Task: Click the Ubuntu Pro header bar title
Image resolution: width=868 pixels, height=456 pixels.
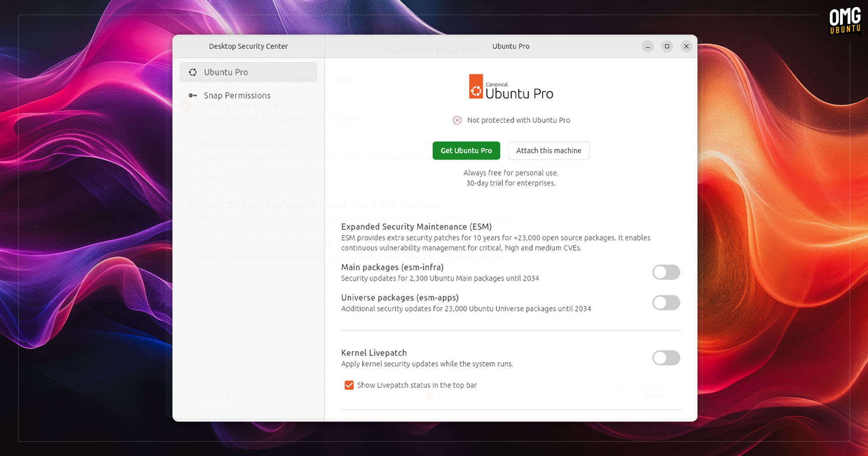Action: [x=511, y=46]
